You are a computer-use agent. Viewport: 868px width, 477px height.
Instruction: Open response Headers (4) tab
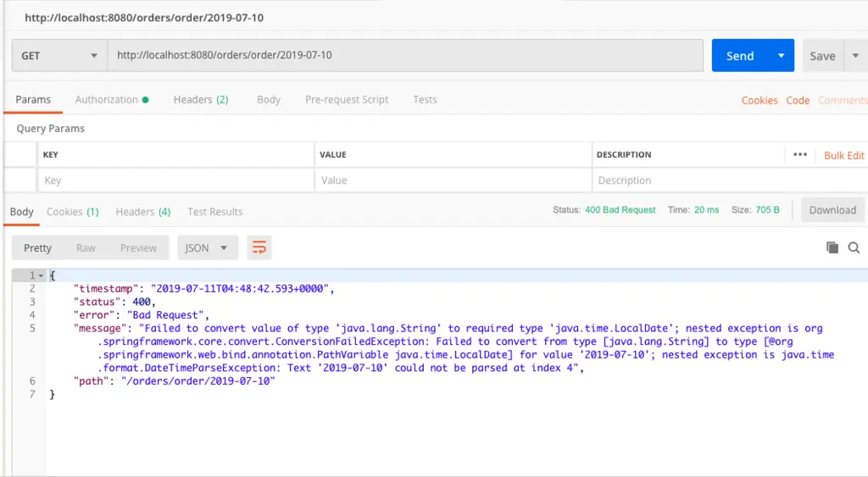pyautogui.click(x=142, y=211)
